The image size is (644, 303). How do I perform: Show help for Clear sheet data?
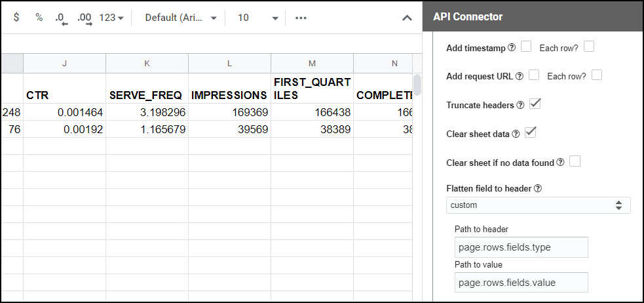click(x=516, y=134)
